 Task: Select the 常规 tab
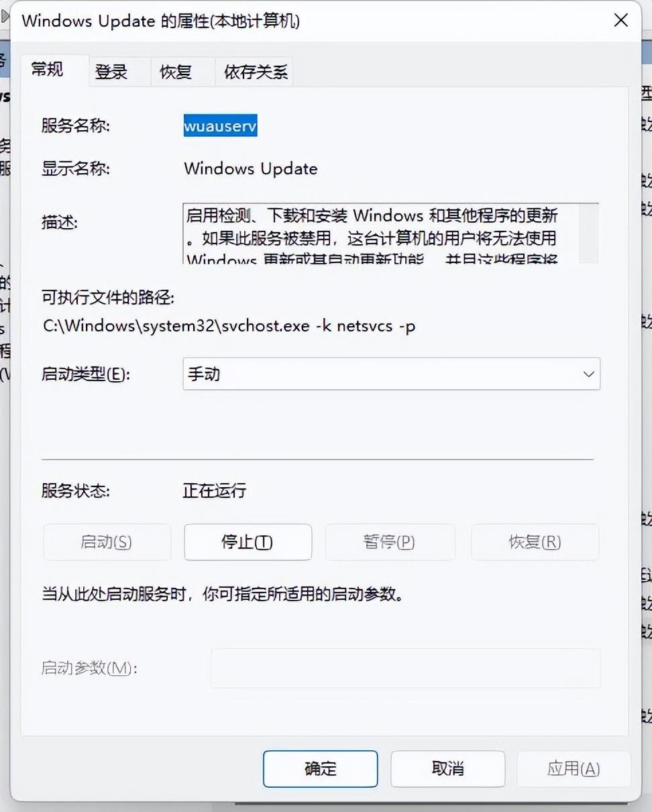[48, 70]
